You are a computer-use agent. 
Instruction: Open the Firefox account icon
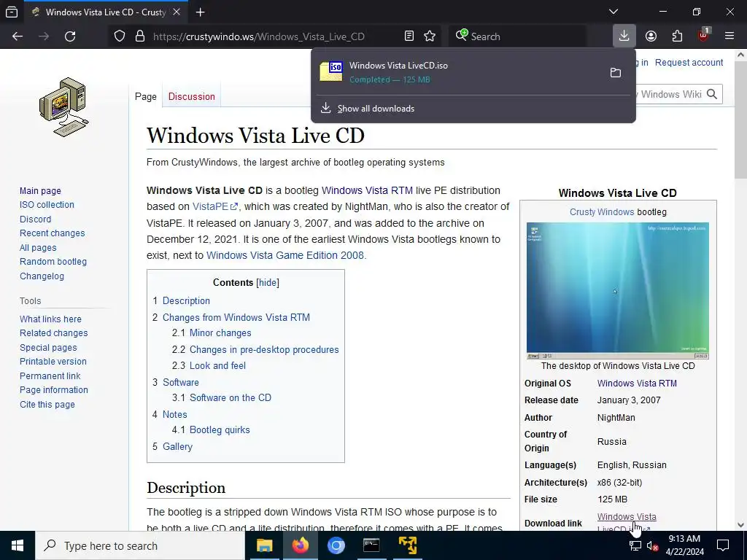651,36
